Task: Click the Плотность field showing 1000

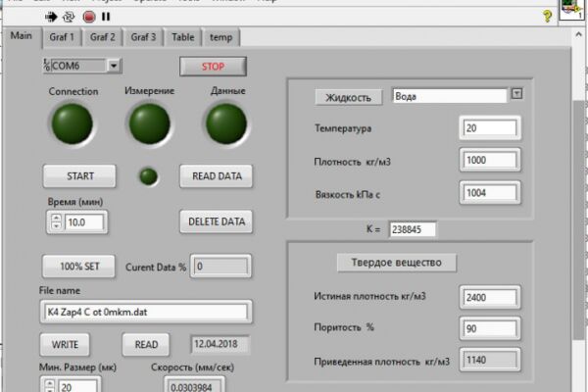Action: pyautogui.click(x=490, y=160)
